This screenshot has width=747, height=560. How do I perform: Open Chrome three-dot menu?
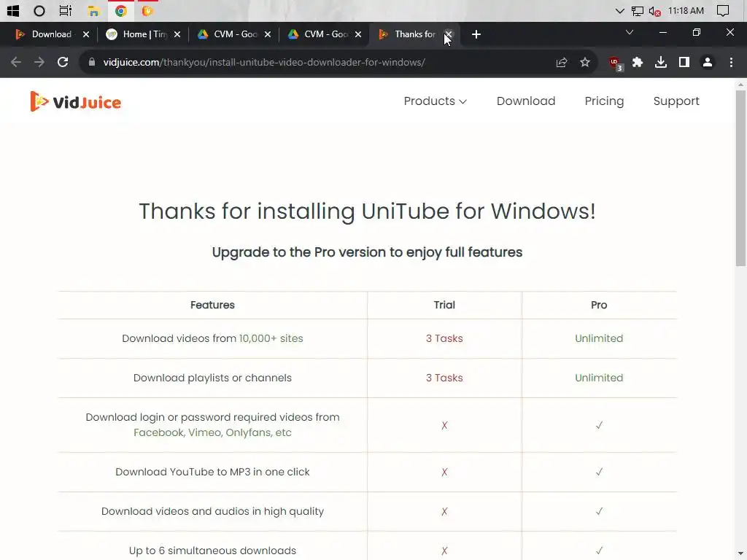pos(731,63)
